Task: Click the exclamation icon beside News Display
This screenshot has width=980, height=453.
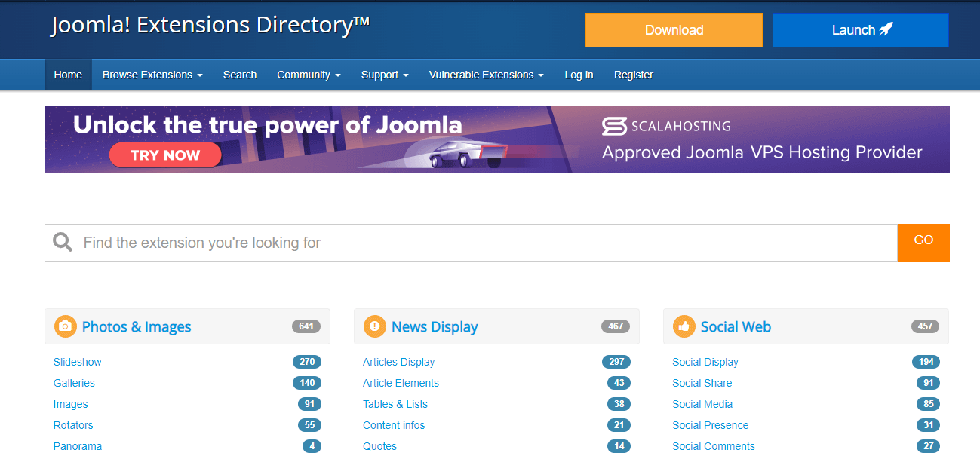Action: pos(375,326)
